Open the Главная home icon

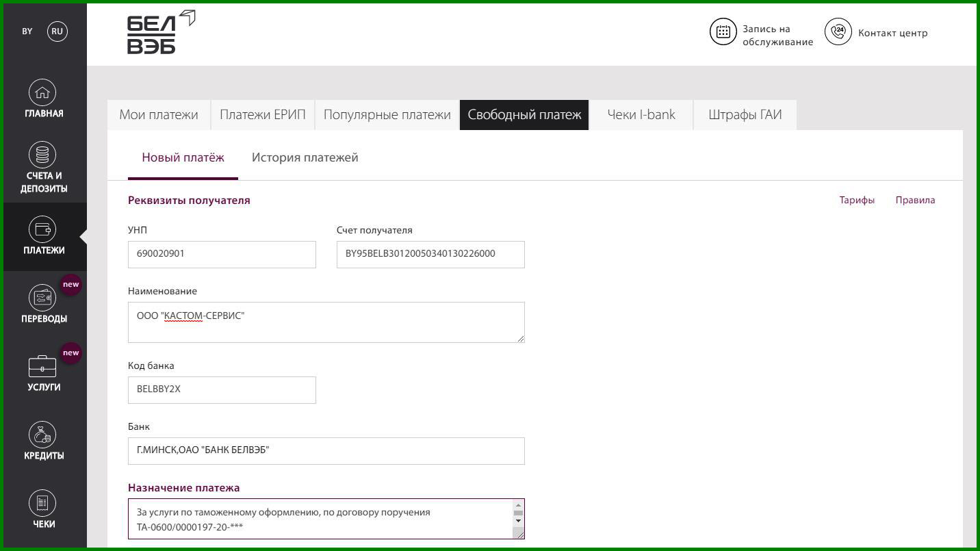(x=42, y=92)
